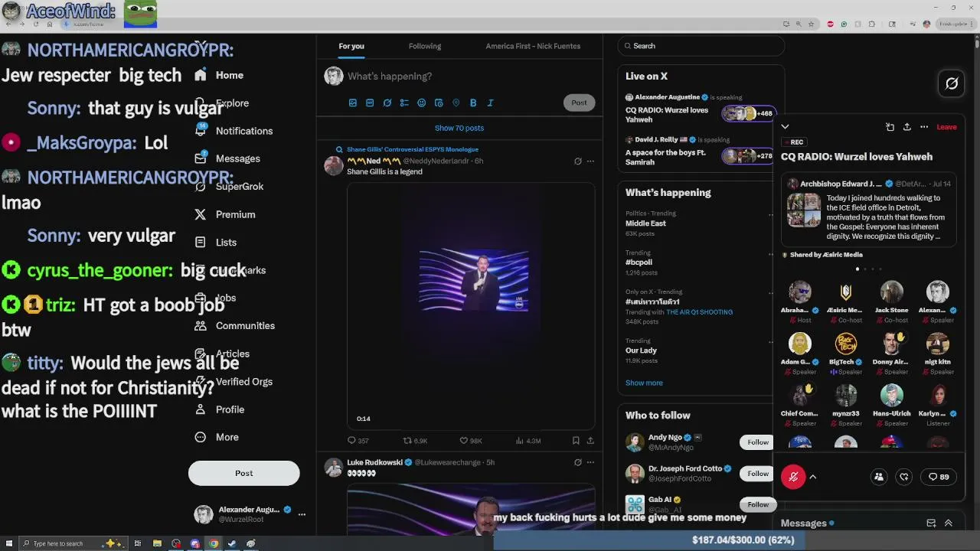Open the Chrome three-dot menu
The width and height of the screenshot is (980, 551).
972,24
